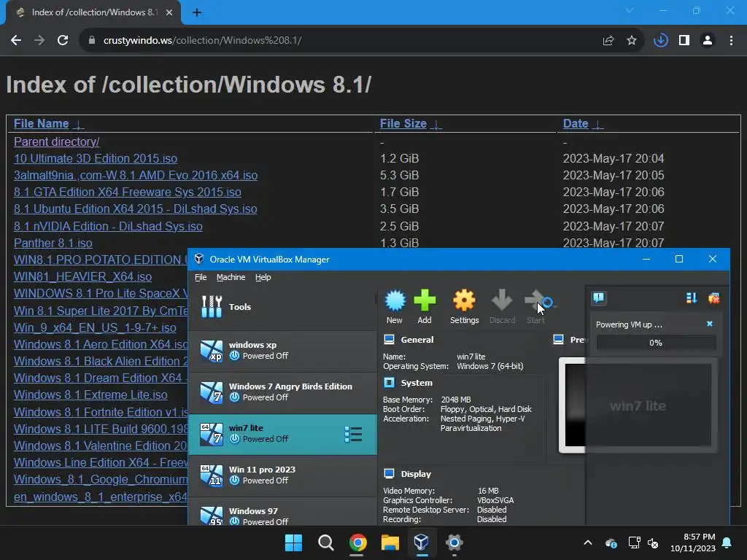Click the browser Back arrow
Viewport: 747px width, 560px height.
(16, 41)
